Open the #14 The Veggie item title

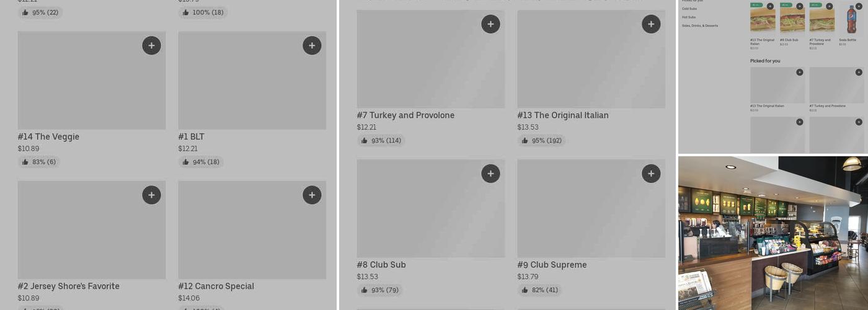click(x=48, y=136)
